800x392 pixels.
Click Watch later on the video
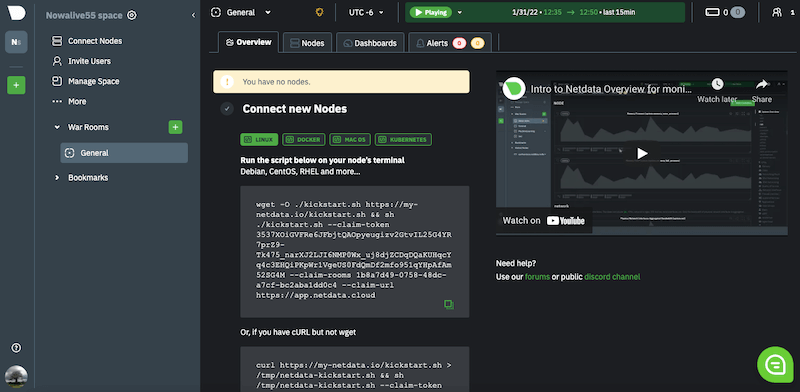(x=717, y=91)
